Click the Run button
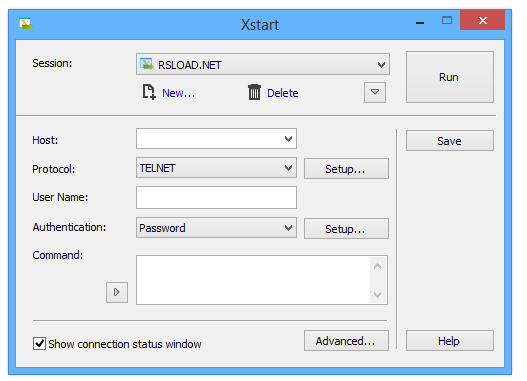Image resolution: width=527 pixels, height=381 pixels. 450,77
